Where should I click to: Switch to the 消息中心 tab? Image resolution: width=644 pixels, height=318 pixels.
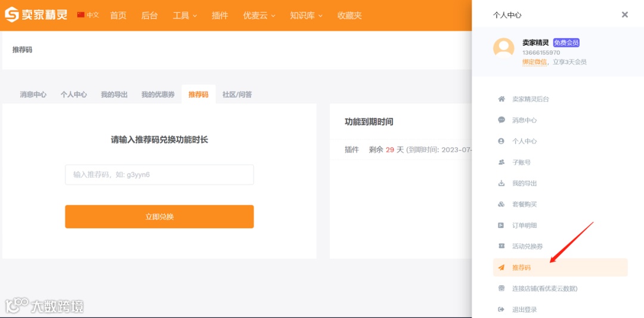33,94
